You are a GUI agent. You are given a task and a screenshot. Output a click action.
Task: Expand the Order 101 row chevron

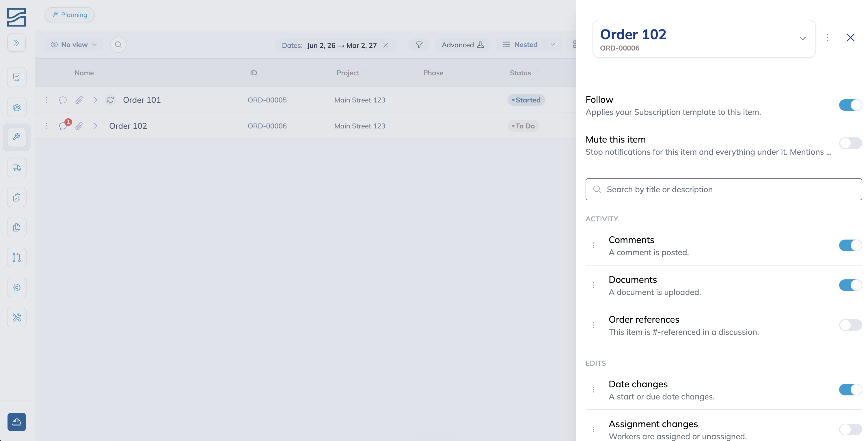[95, 100]
